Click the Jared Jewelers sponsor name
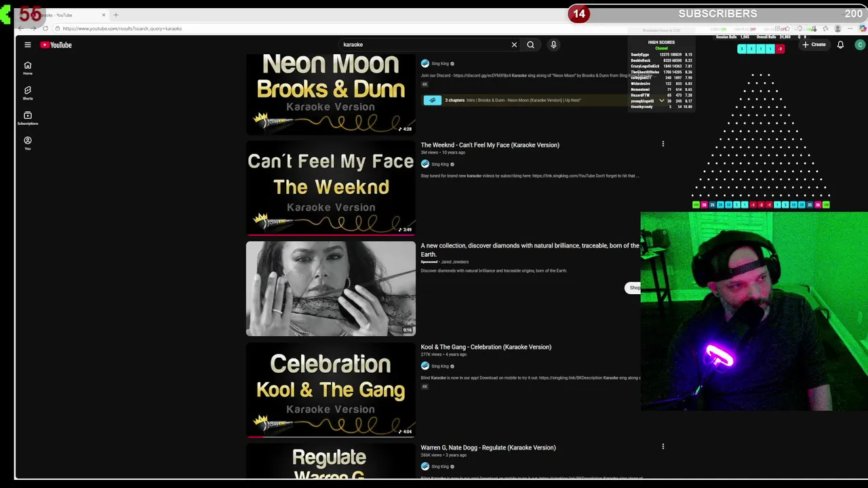This screenshot has width=868, height=488. (454, 262)
